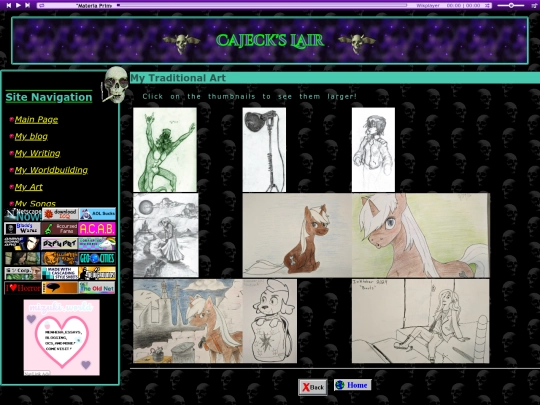Open the My Songs link
The width and height of the screenshot is (540, 405).
[35, 203]
